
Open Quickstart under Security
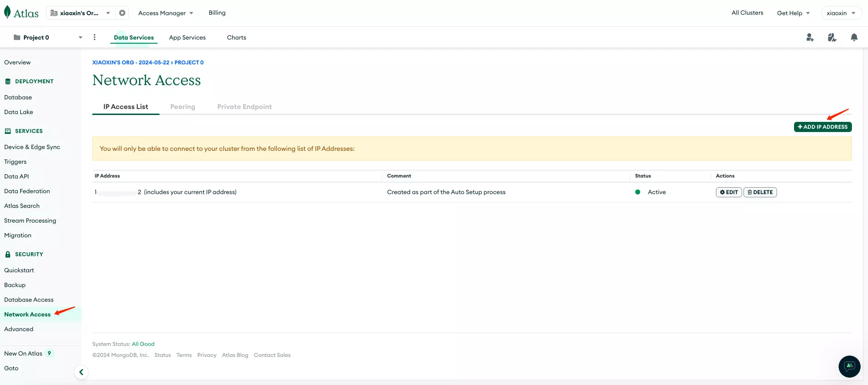pos(19,270)
